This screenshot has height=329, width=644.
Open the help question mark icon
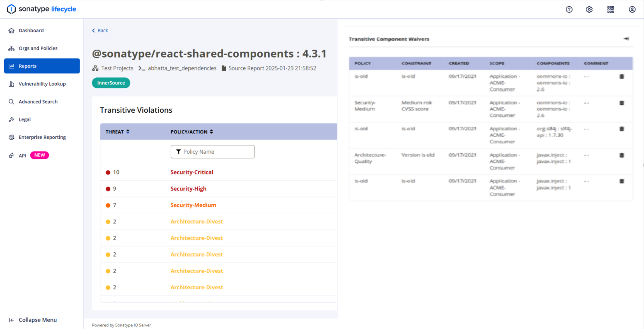click(x=569, y=9)
